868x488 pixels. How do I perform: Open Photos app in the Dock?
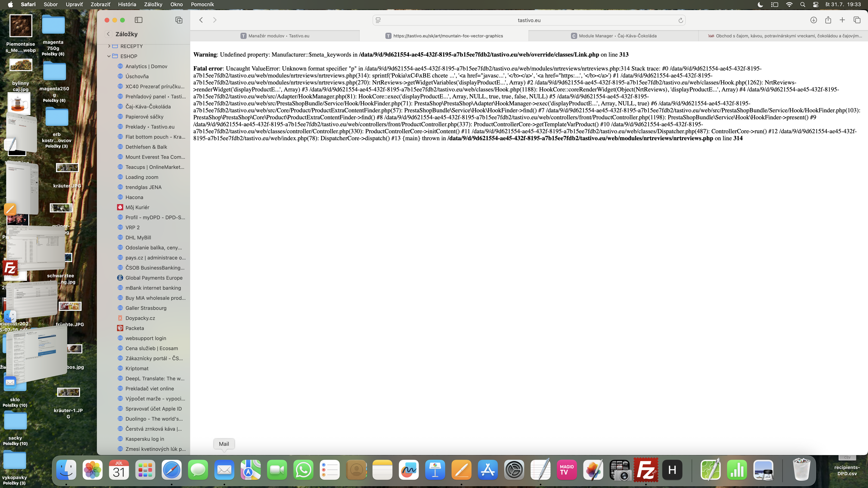point(92,470)
